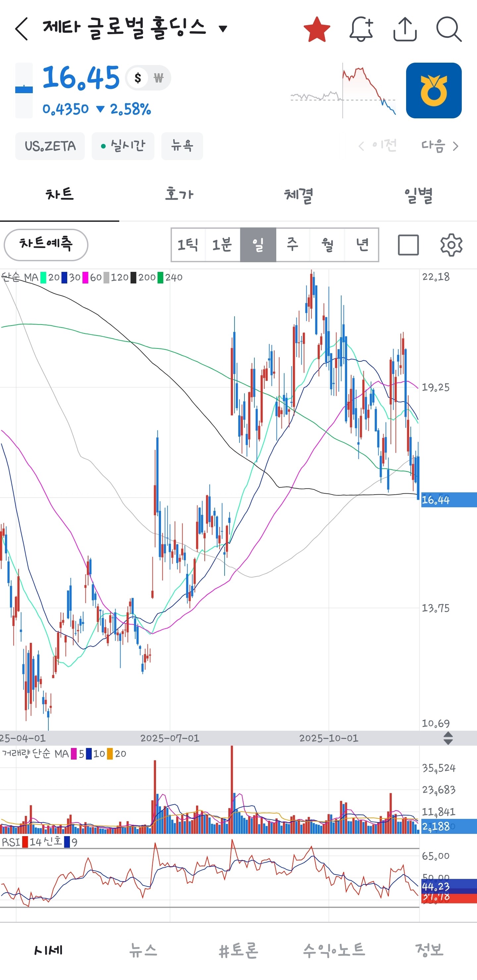The image size is (477, 980).
Task: Click the MA 240 green color swatch
Action: pyautogui.click(x=160, y=278)
